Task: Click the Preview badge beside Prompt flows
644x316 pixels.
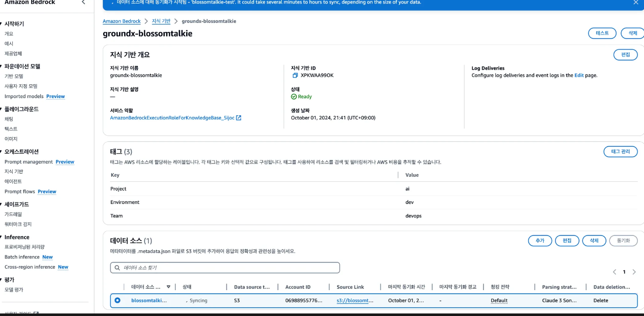Action: click(47, 192)
